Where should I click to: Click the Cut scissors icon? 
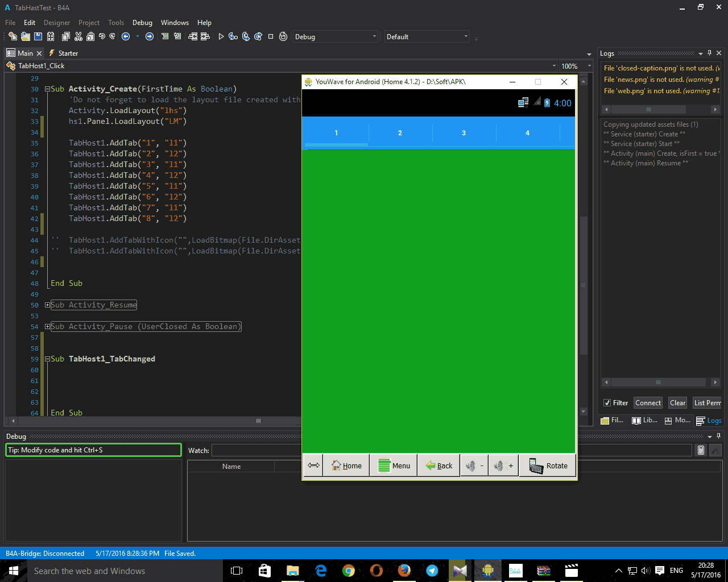pyautogui.click(x=78, y=36)
